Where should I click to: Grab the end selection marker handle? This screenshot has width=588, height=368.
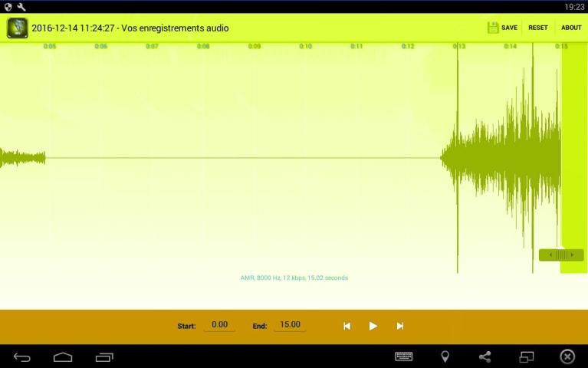coord(561,255)
